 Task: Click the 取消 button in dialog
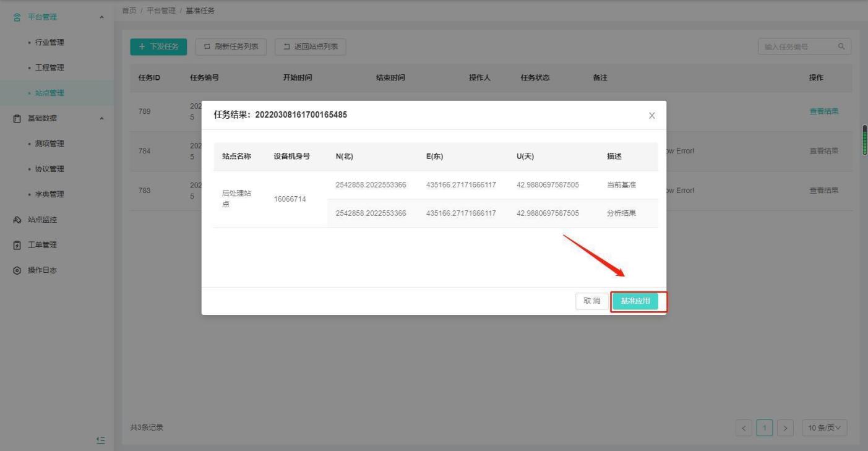[x=591, y=301]
